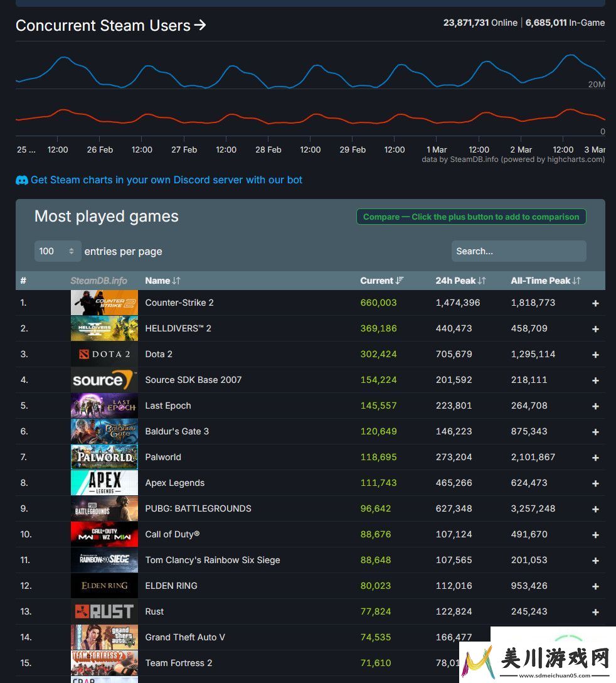The image size is (616, 683).
Task: Click plus button for Source SDK Base 2007
Action: click(595, 380)
